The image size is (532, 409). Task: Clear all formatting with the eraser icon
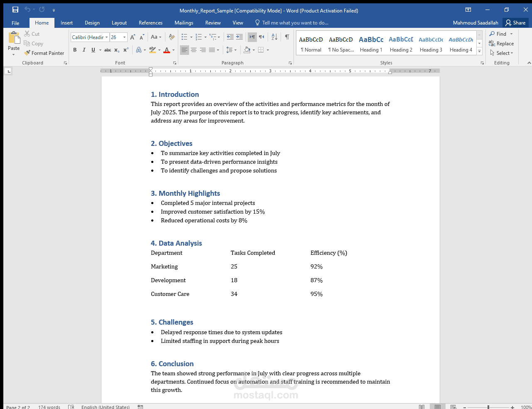pyautogui.click(x=172, y=37)
